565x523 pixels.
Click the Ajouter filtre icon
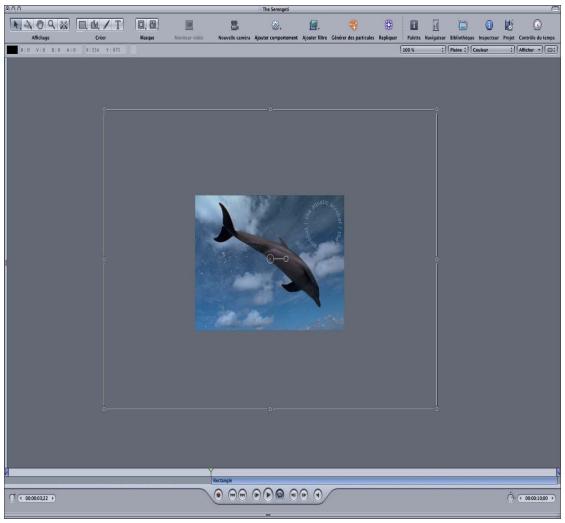[314, 25]
